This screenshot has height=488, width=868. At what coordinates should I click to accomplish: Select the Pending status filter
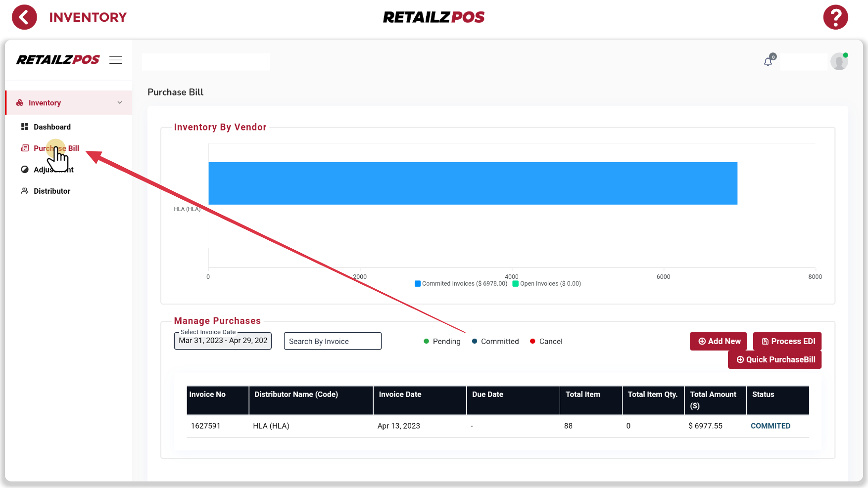point(442,342)
